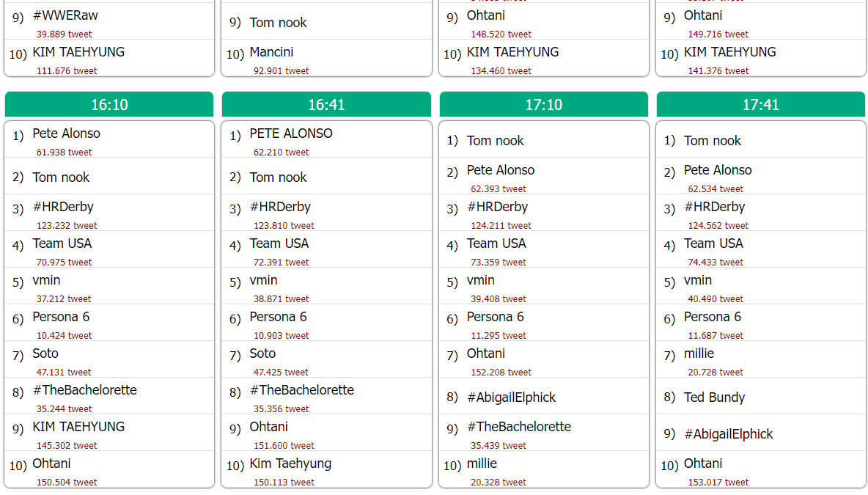The image size is (868, 495).
Task: Click Soto with 47.131 tweets
Action: tap(45, 353)
